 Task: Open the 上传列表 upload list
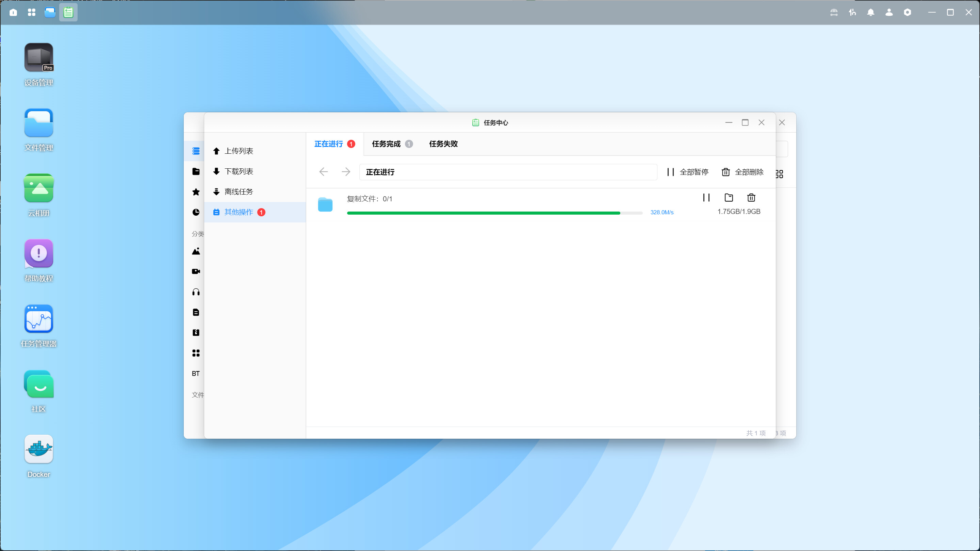(239, 151)
